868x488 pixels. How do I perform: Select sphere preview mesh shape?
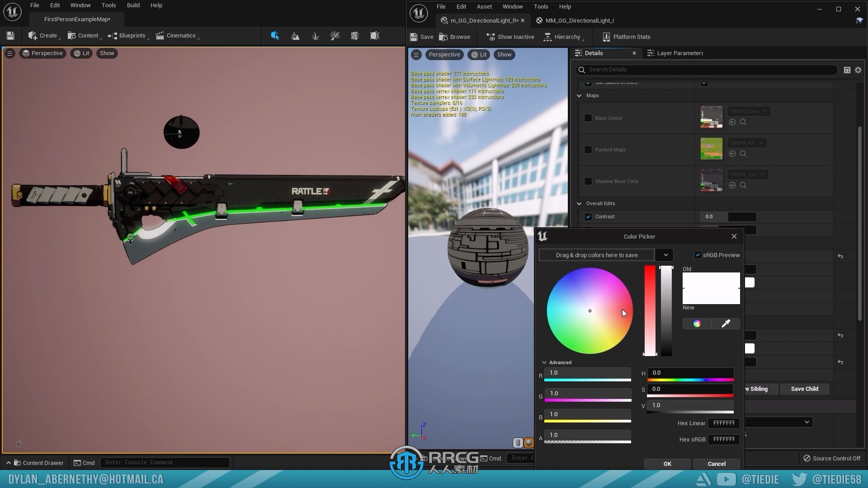(x=528, y=443)
